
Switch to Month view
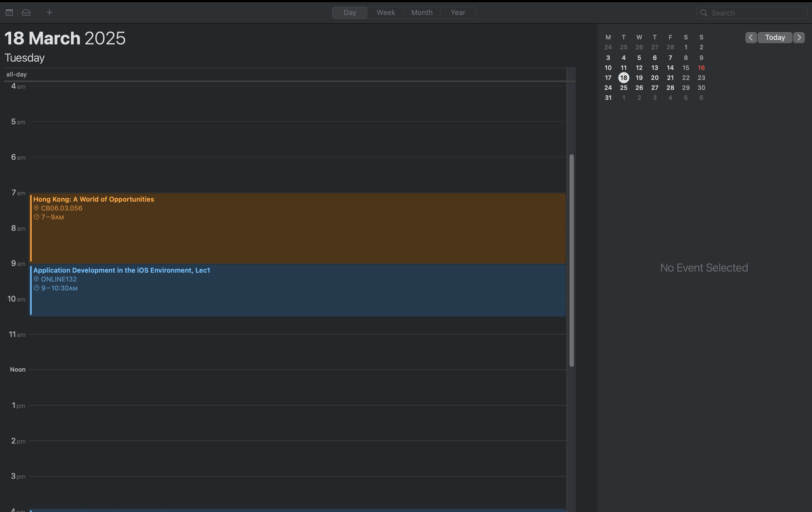point(422,12)
